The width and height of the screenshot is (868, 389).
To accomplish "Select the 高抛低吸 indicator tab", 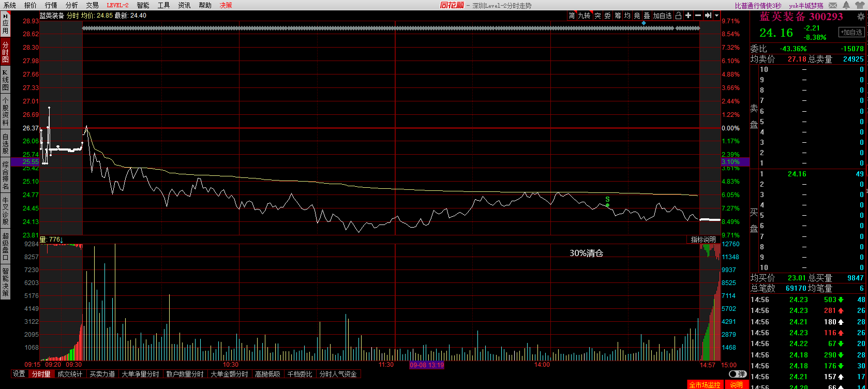I will point(268,374).
